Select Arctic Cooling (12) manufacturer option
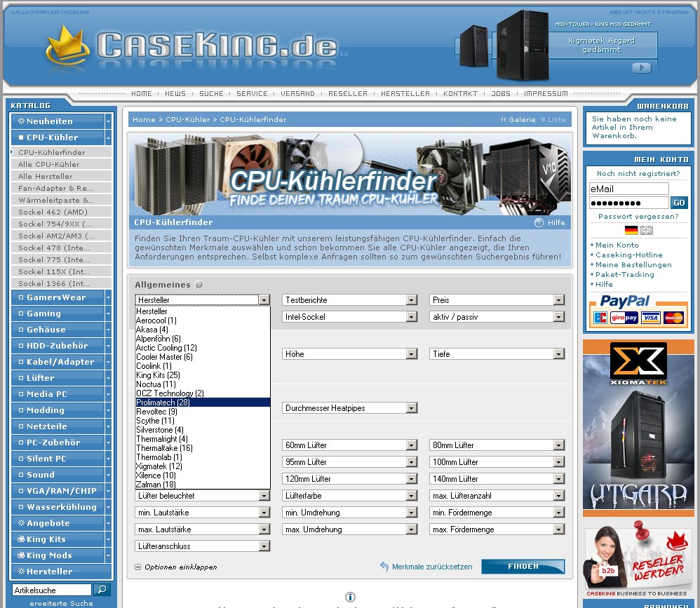 [x=203, y=347]
